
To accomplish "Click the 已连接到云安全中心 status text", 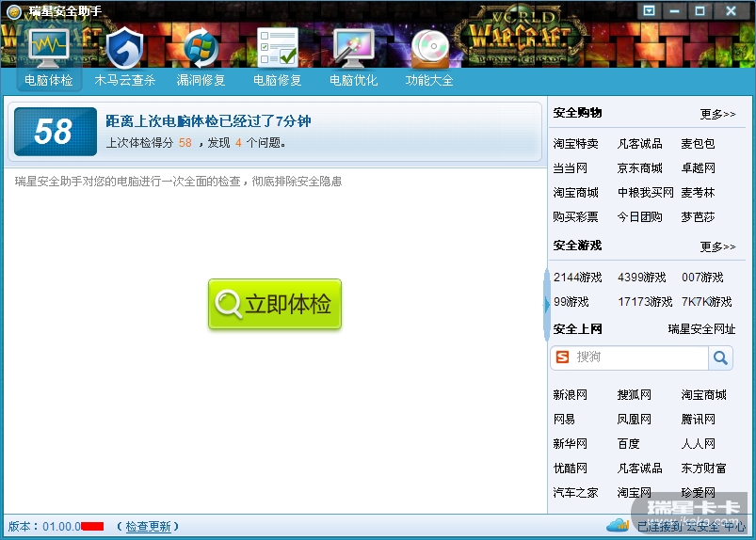I will (691, 527).
